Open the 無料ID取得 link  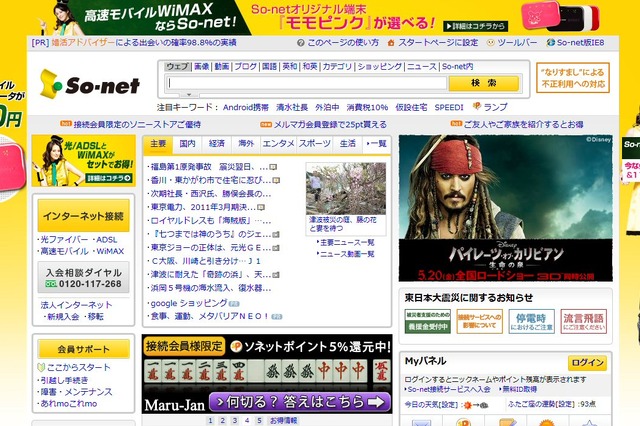point(520,389)
